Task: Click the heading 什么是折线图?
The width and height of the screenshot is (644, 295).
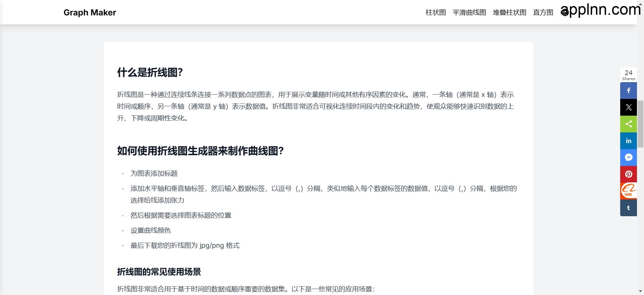Action: tap(150, 72)
